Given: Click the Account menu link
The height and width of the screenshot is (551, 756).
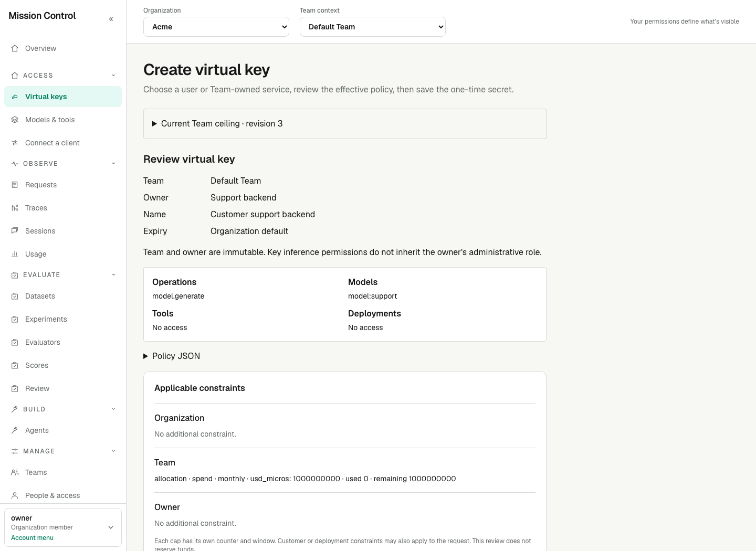Looking at the screenshot, I should coord(32,538).
